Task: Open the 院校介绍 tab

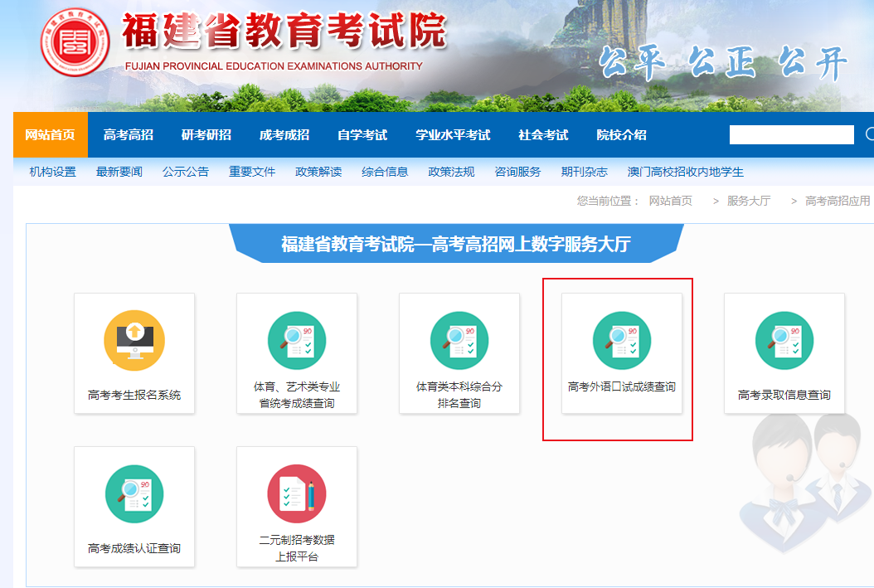Action: pos(621,135)
